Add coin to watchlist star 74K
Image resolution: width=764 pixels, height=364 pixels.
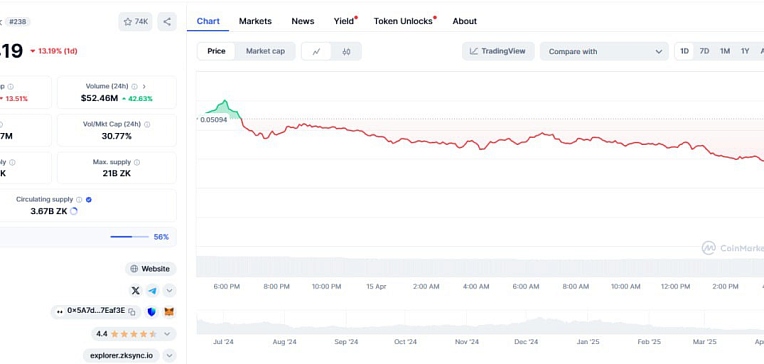click(135, 21)
